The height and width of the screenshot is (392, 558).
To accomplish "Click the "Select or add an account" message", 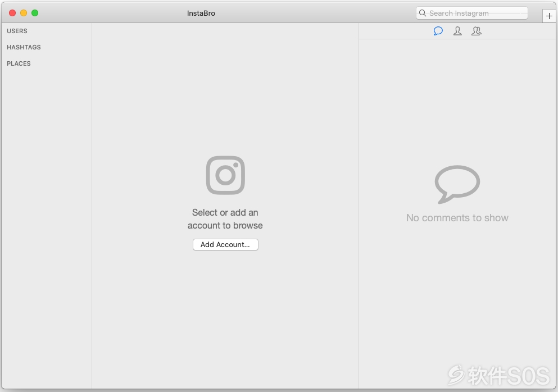I will coord(225,219).
